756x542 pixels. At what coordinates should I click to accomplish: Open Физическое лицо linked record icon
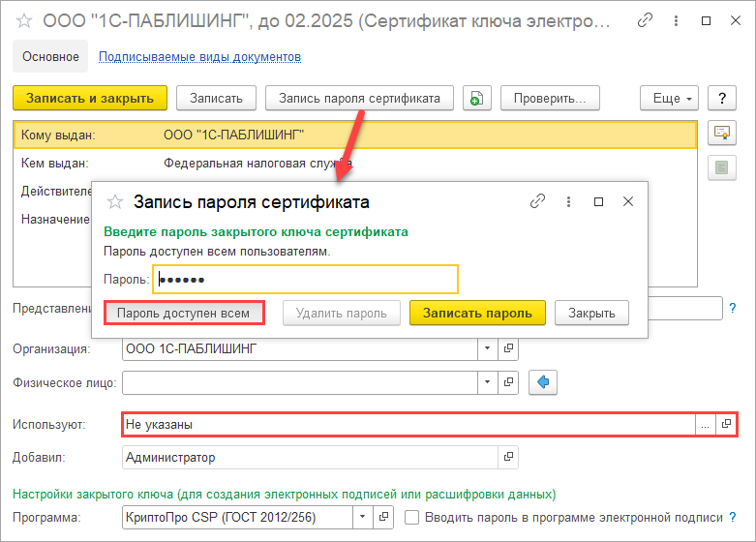[508, 382]
